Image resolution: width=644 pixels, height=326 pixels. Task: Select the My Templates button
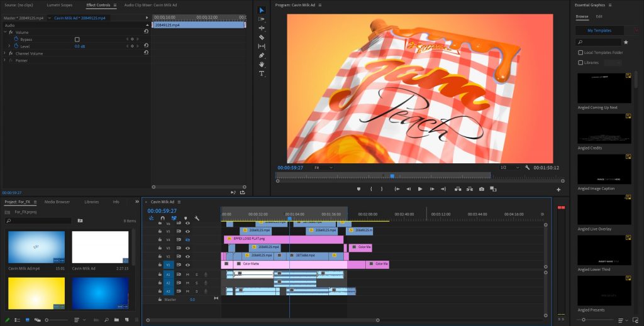pos(599,30)
